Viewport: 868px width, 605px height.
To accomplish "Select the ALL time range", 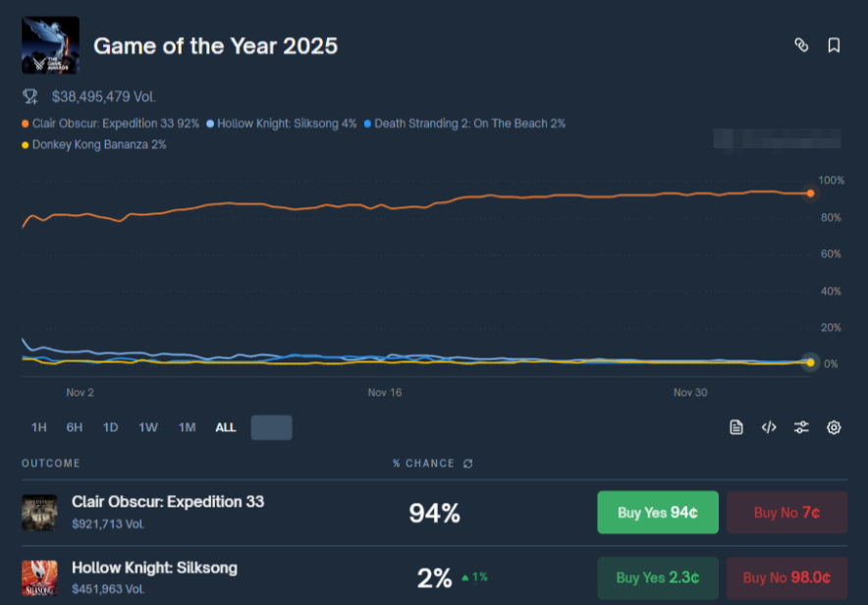I will [226, 427].
